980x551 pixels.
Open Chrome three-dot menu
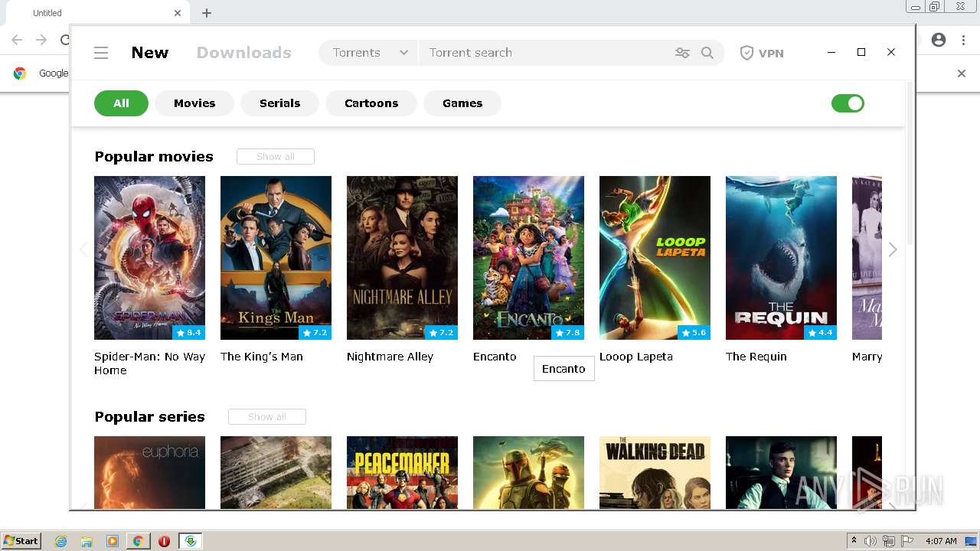(963, 40)
